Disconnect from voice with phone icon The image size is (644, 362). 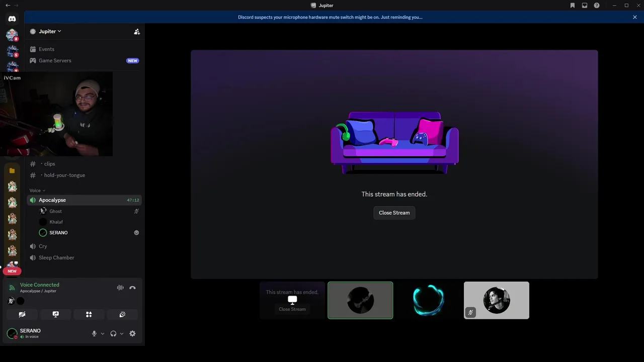tap(132, 288)
